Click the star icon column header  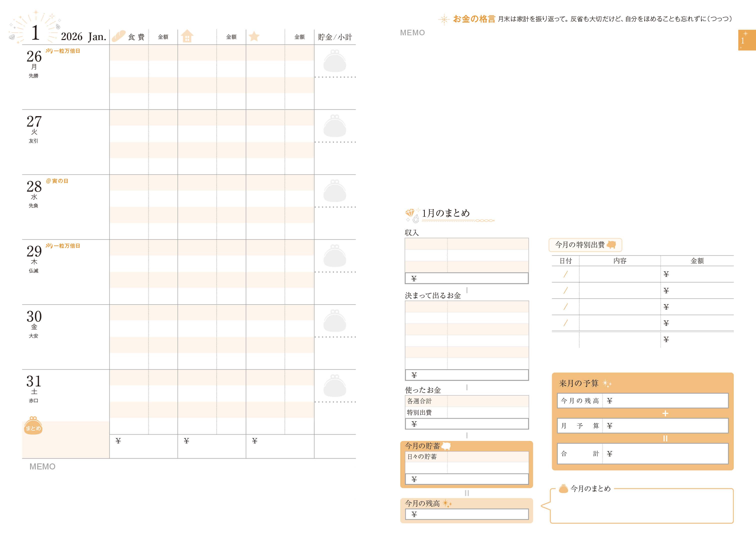tap(254, 36)
